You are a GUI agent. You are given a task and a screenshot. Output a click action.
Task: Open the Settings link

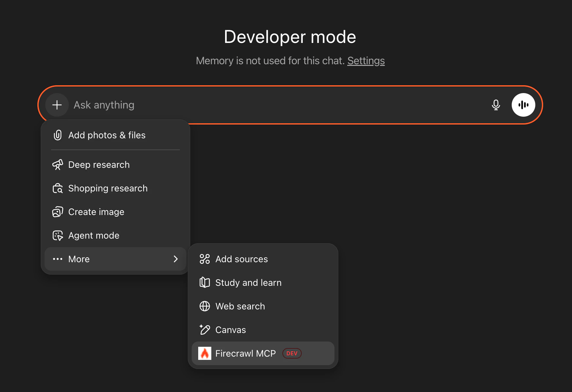pyautogui.click(x=366, y=61)
